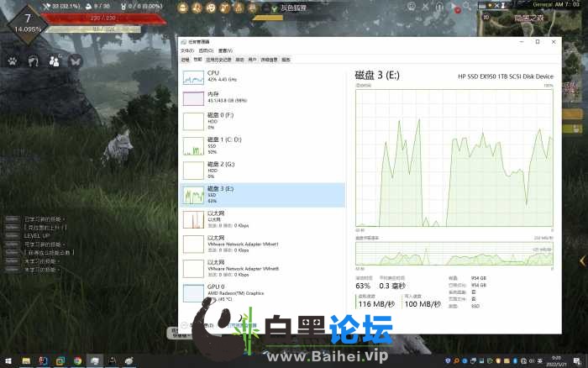Open the 文件(F) menu in Task Manager

[x=187, y=50]
